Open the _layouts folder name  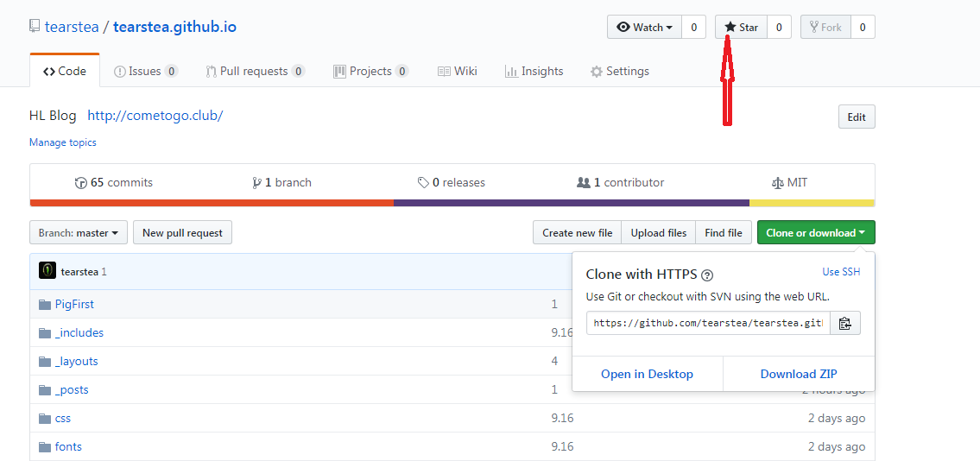76,362
